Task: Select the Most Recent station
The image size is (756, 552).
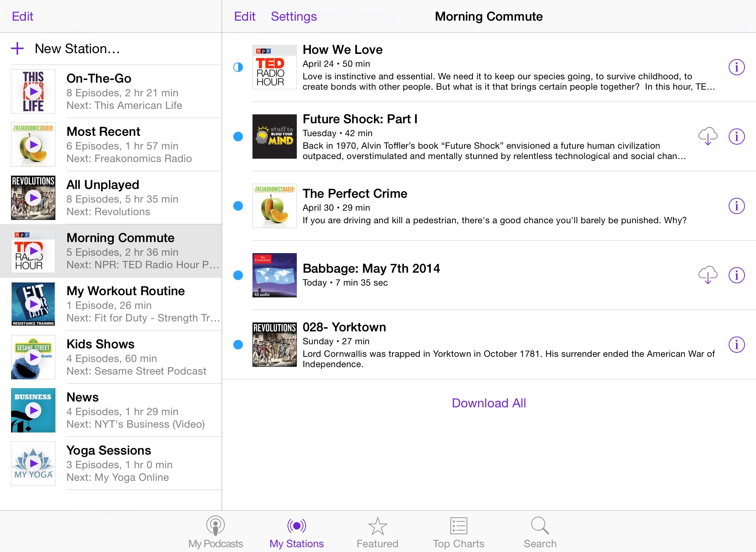Action: [x=111, y=145]
